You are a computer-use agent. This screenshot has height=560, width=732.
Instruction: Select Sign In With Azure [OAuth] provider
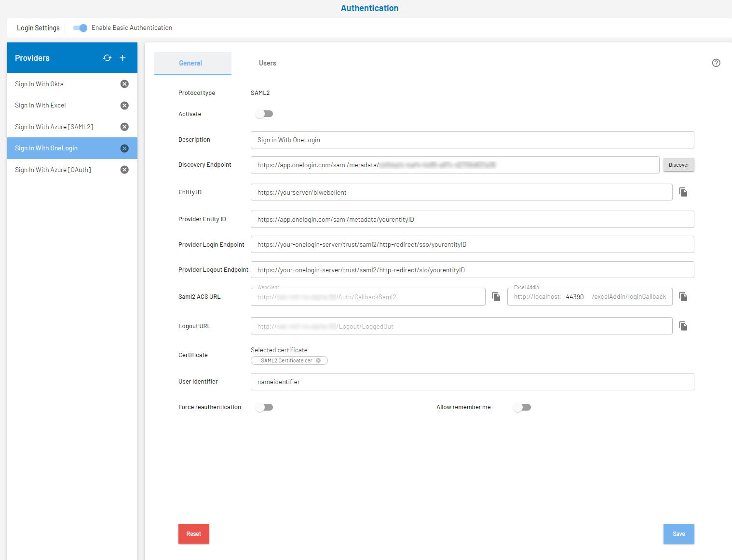53,170
